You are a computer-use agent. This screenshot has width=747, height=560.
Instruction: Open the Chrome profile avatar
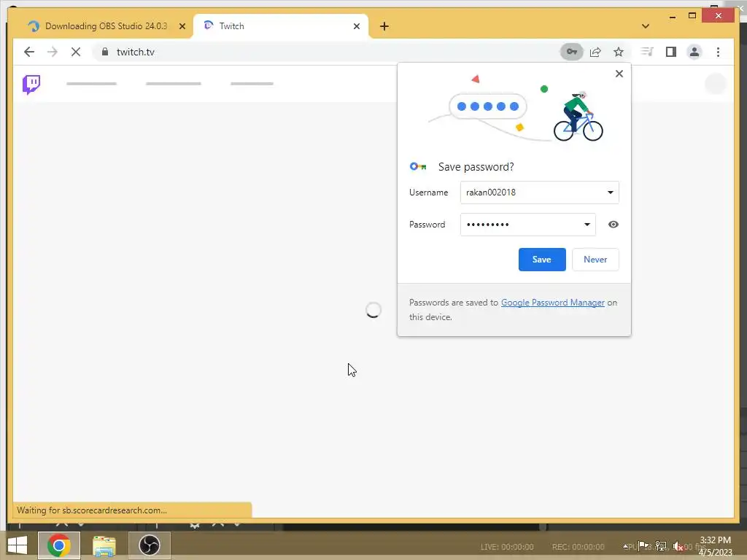(x=694, y=52)
